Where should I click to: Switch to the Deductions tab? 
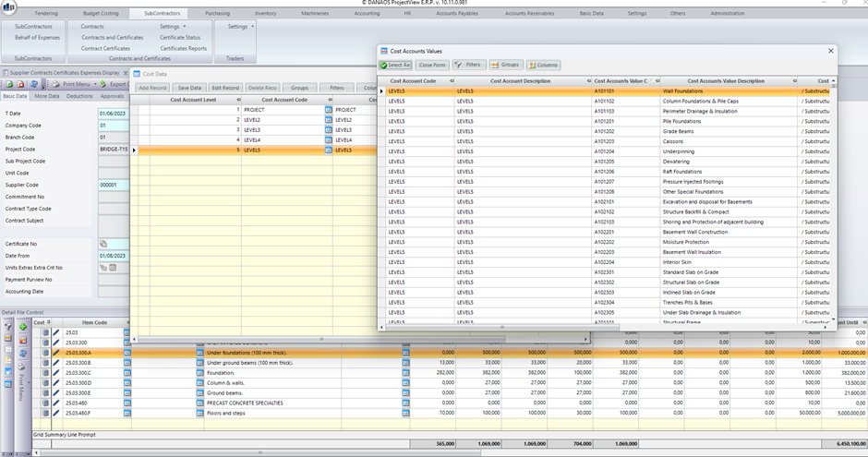click(x=79, y=96)
